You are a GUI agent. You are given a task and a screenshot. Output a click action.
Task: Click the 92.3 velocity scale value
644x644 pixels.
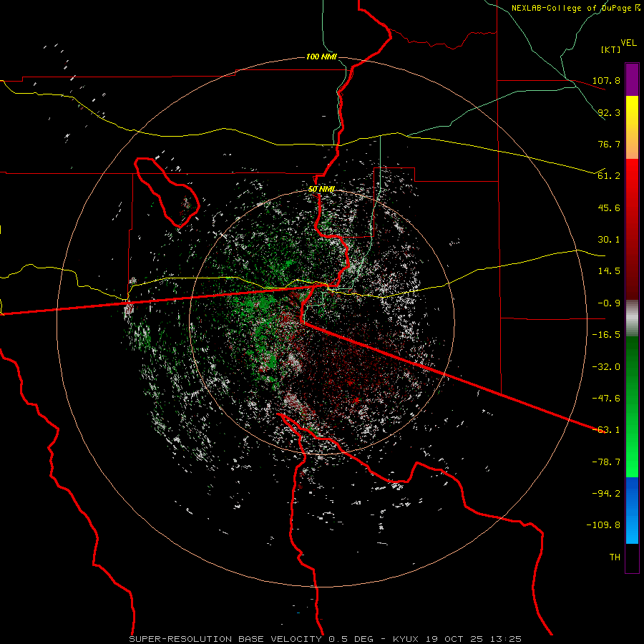(609, 112)
